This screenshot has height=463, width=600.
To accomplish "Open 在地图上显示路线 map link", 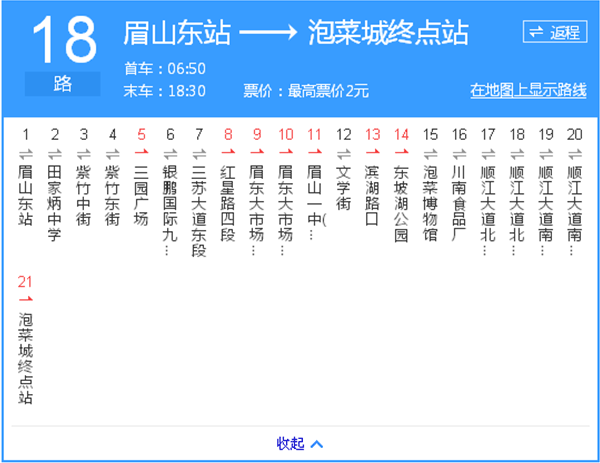I will (x=528, y=91).
